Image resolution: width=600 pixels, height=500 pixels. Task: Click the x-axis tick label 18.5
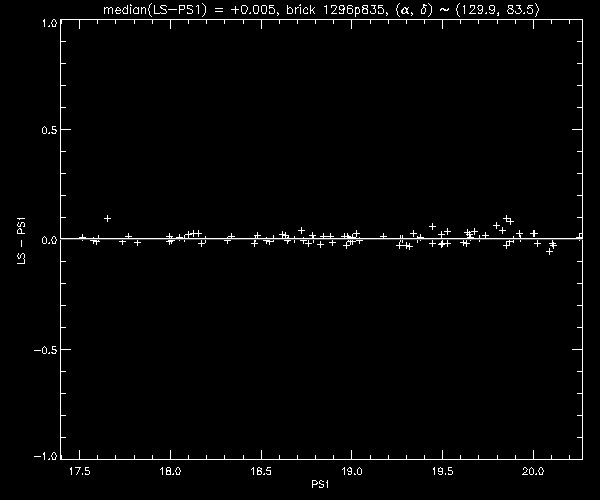tap(261, 471)
